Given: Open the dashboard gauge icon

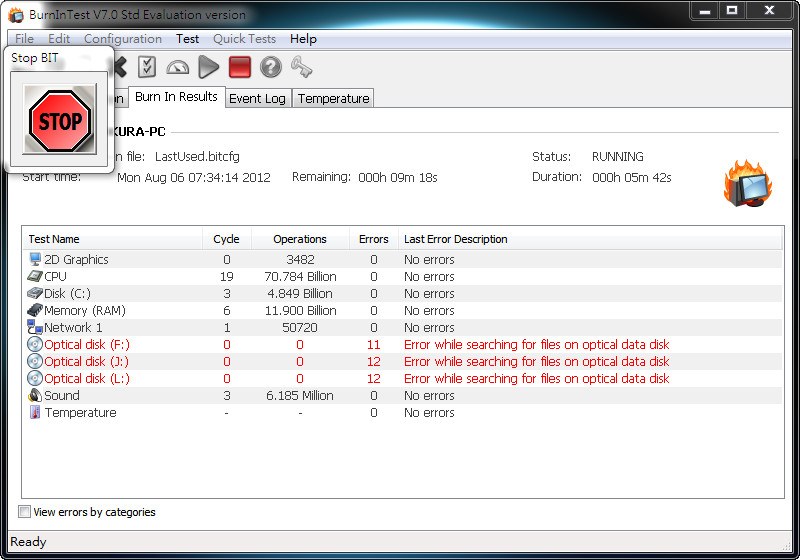Looking at the screenshot, I should (x=178, y=67).
